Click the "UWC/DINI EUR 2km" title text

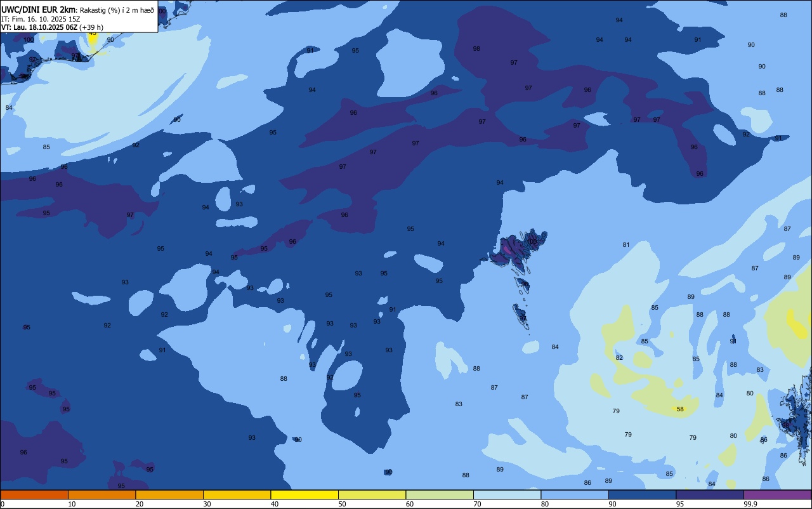click(38, 10)
